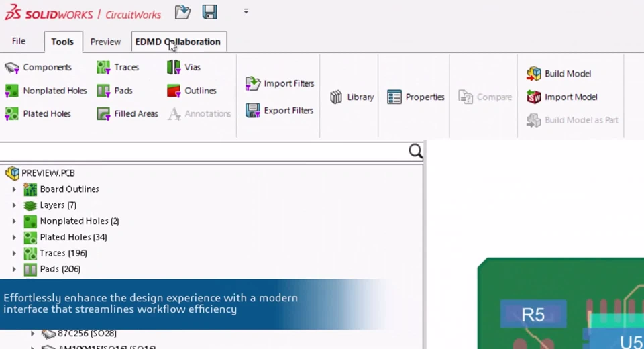Select the Tools tab

[62, 42]
